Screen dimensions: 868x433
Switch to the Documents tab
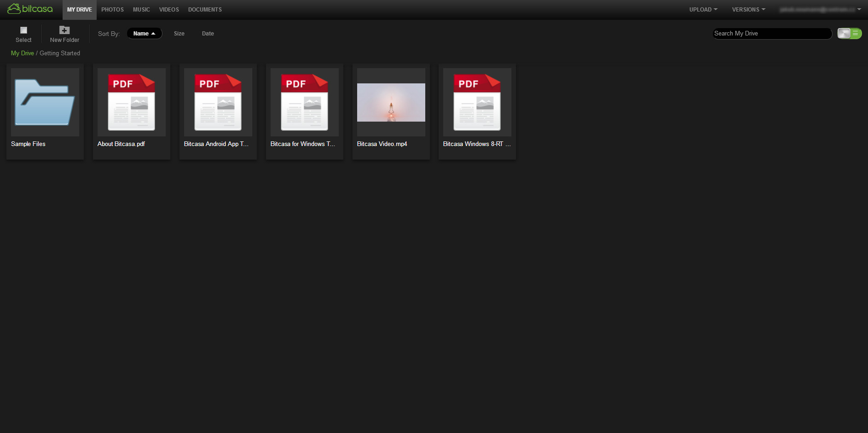tap(205, 10)
